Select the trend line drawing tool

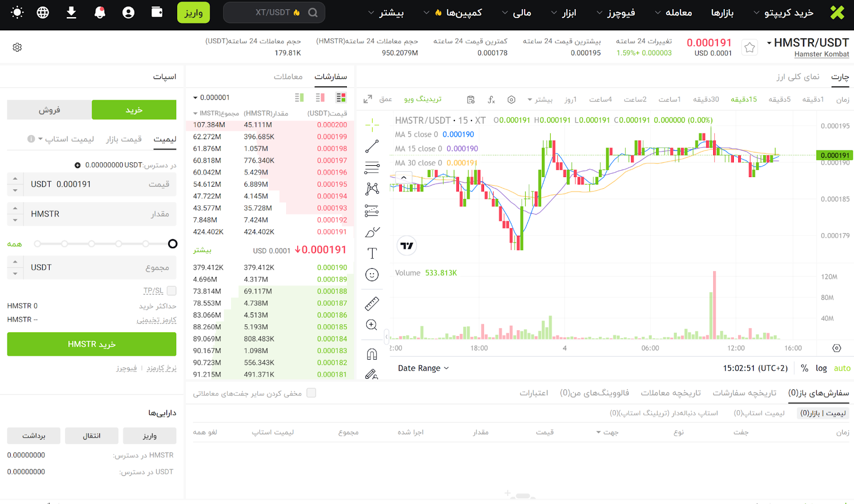pos(372,146)
